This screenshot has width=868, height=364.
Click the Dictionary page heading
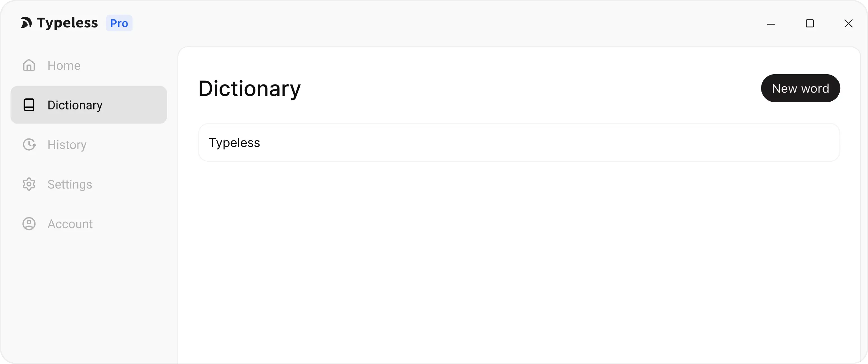[249, 88]
